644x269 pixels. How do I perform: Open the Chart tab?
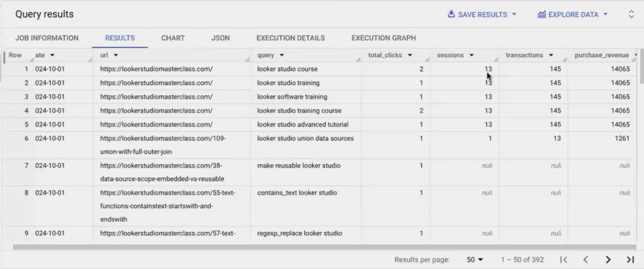[x=173, y=38]
